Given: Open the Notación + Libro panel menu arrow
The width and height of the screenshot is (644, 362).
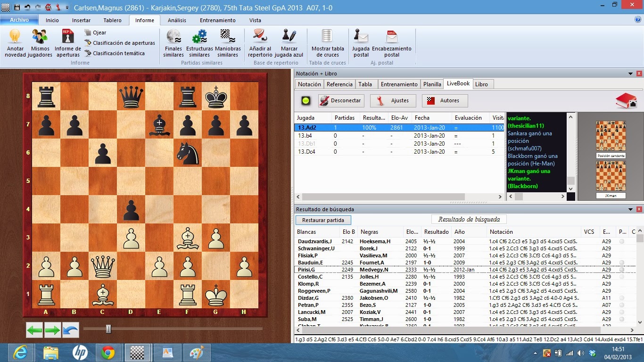Looking at the screenshot, I should pyautogui.click(x=630, y=74).
